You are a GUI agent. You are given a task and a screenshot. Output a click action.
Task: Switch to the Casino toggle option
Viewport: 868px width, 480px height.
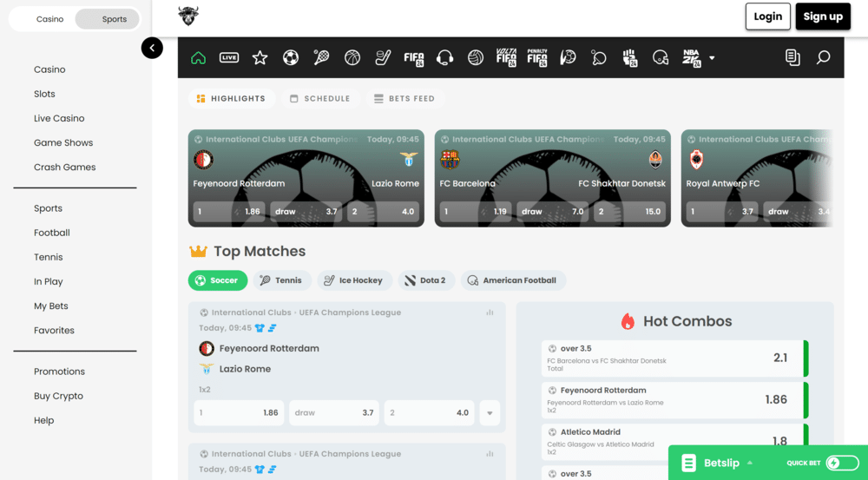49,19
